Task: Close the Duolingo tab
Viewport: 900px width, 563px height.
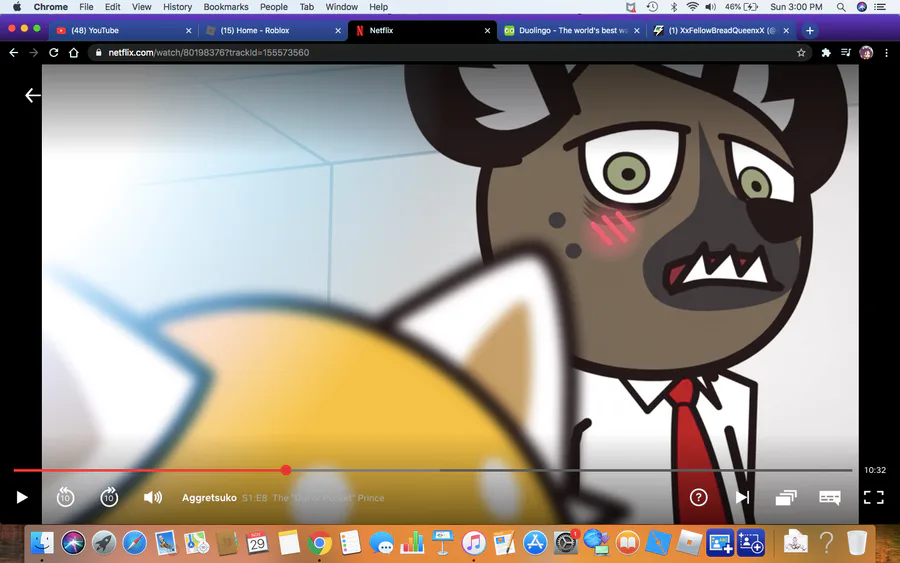Action: [637, 30]
